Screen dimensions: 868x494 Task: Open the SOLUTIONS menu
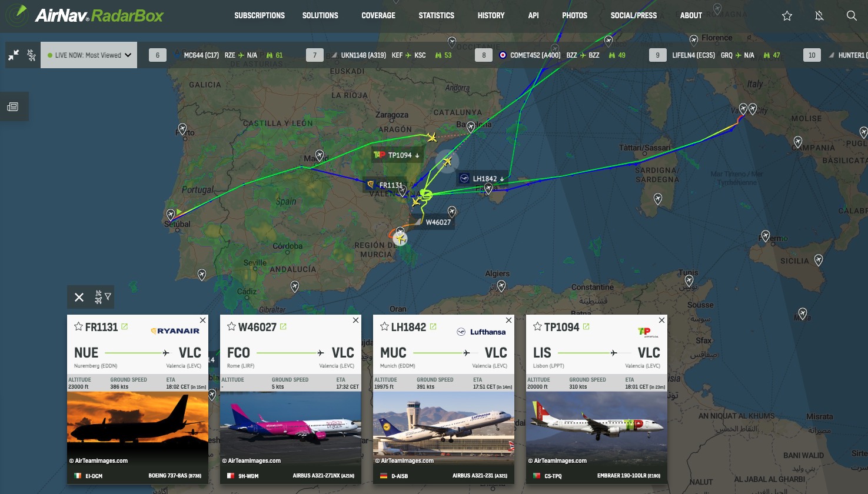[x=320, y=16]
